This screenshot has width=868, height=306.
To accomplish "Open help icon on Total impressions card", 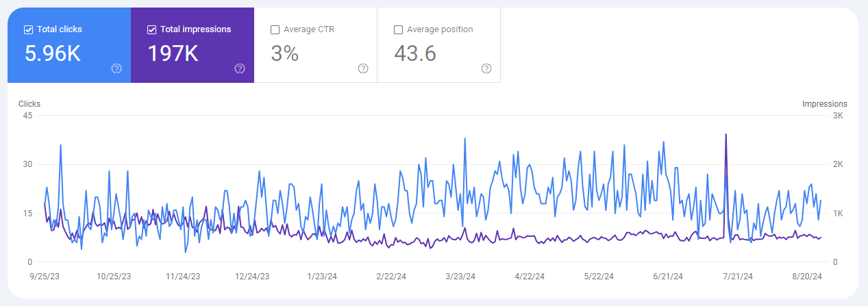I will pos(240,68).
